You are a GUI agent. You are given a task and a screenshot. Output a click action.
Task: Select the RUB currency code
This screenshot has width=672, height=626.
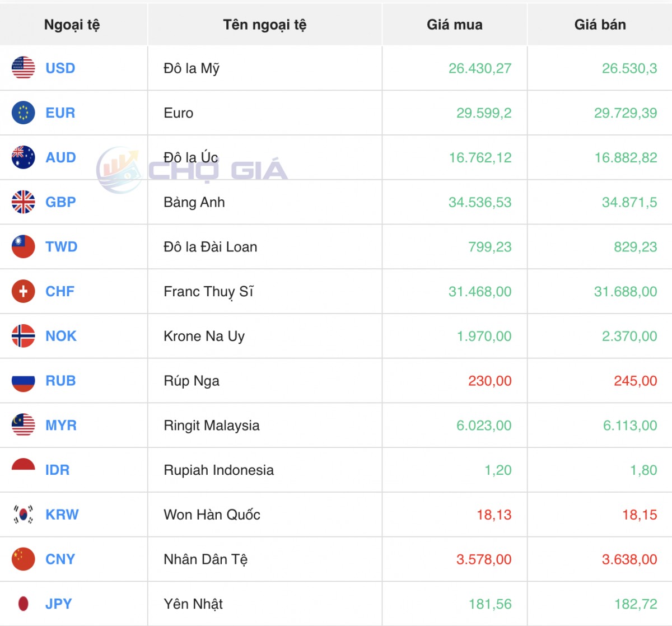60,381
